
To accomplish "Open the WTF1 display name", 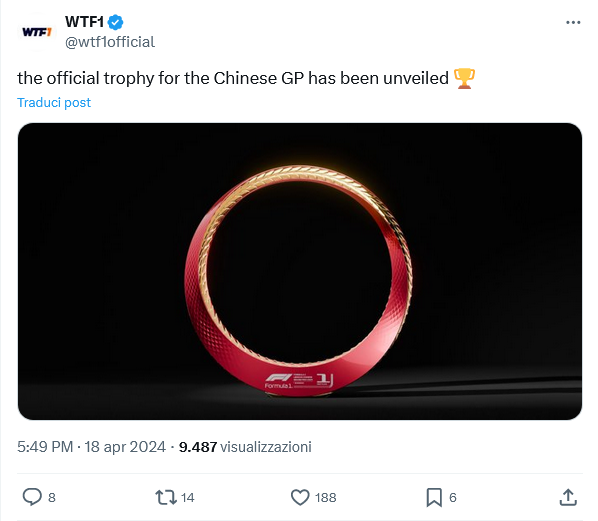I will pyautogui.click(x=84, y=22).
